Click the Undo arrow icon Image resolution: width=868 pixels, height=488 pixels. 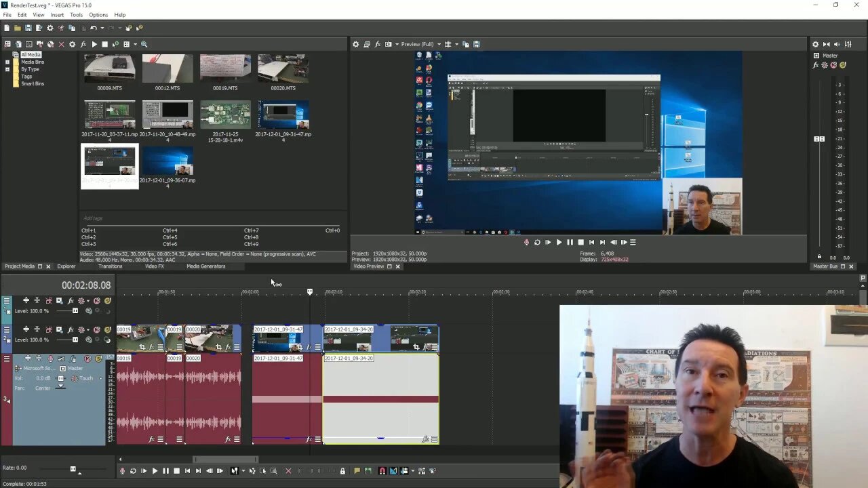point(94,28)
